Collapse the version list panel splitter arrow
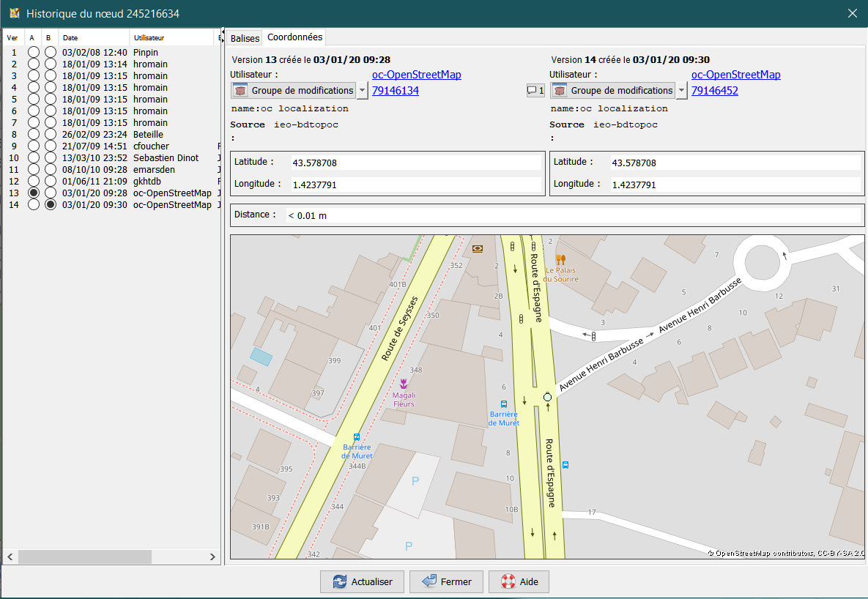Image resolution: width=868 pixels, height=599 pixels. point(223,31)
